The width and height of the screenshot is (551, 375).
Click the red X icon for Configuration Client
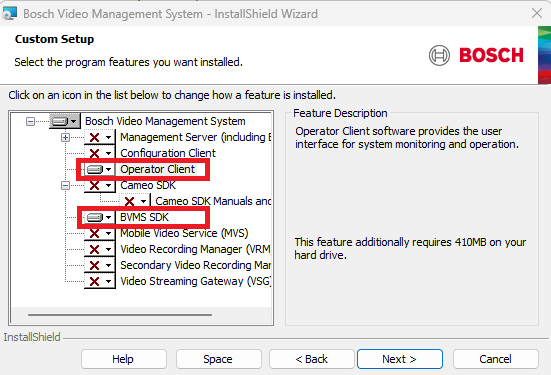(94, 154)
